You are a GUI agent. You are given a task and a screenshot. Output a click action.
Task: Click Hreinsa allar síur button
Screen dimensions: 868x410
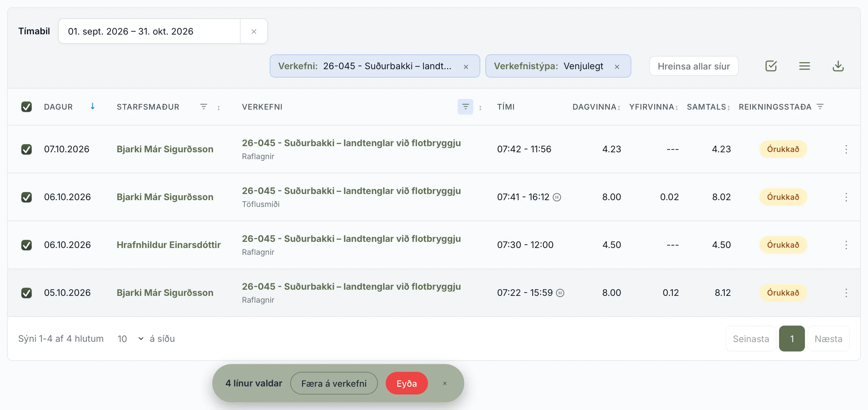(693, 66)
